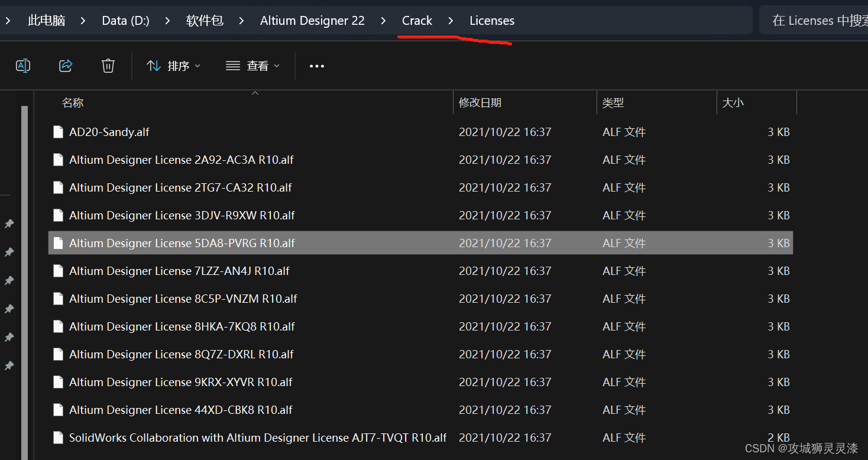Image resolution: width=868 pixels, height=460 pixels.
Task: Click file icon of 5DA8-PVRG license
Action: pos(58,243)
